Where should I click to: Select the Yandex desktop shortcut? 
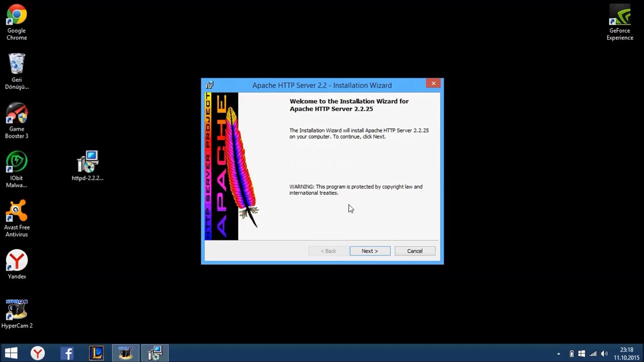tap(17, 265)
